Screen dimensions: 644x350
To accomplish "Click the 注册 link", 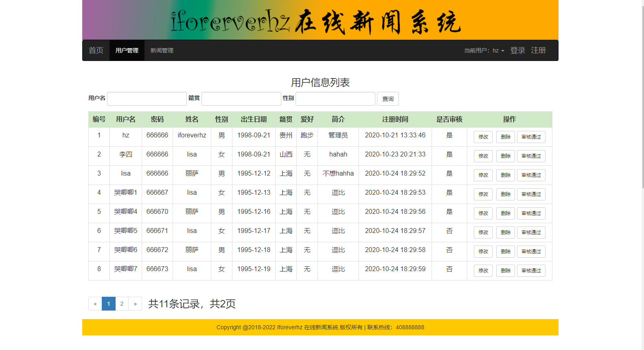I will tap(538, 50).
